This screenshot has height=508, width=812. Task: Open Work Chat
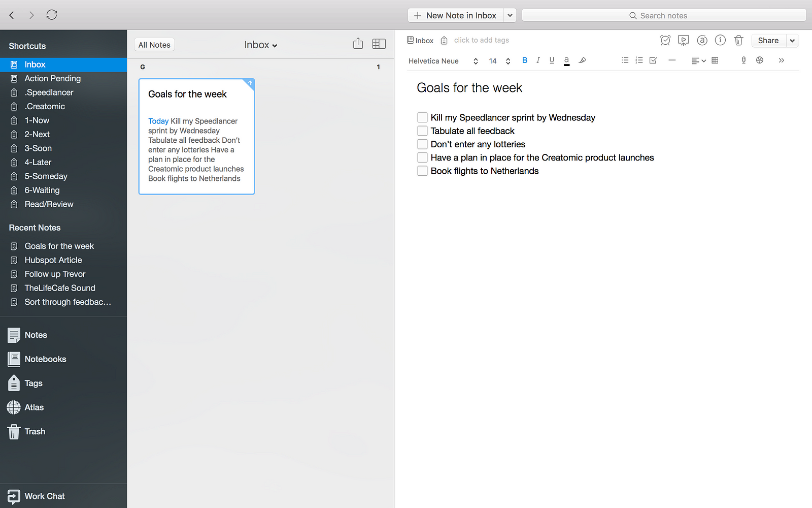pos(36,496)
